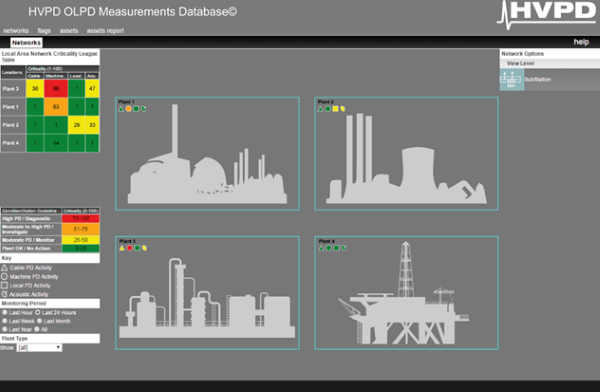Click Plant 3 red machine PD circle
Image resolution: width=600 pixels, height=392 pixels.
pyautogui.click(x=130, y=248)
